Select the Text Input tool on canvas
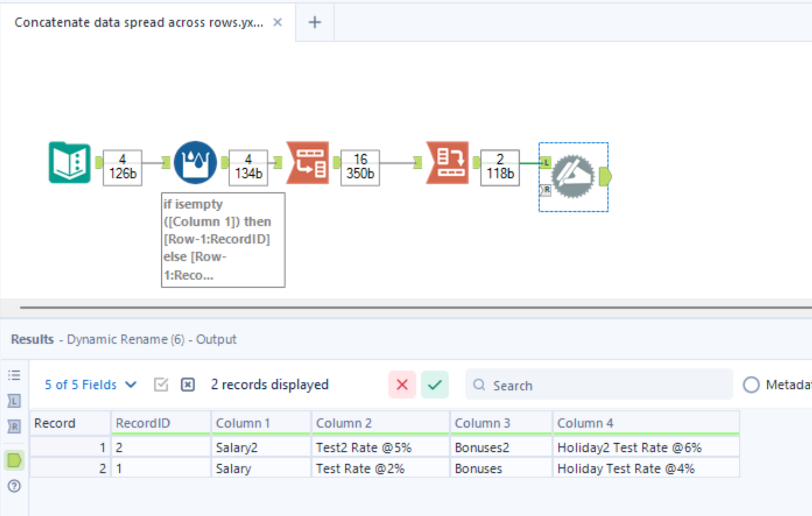The image size is (812, 516). click(x=69, y=163)
